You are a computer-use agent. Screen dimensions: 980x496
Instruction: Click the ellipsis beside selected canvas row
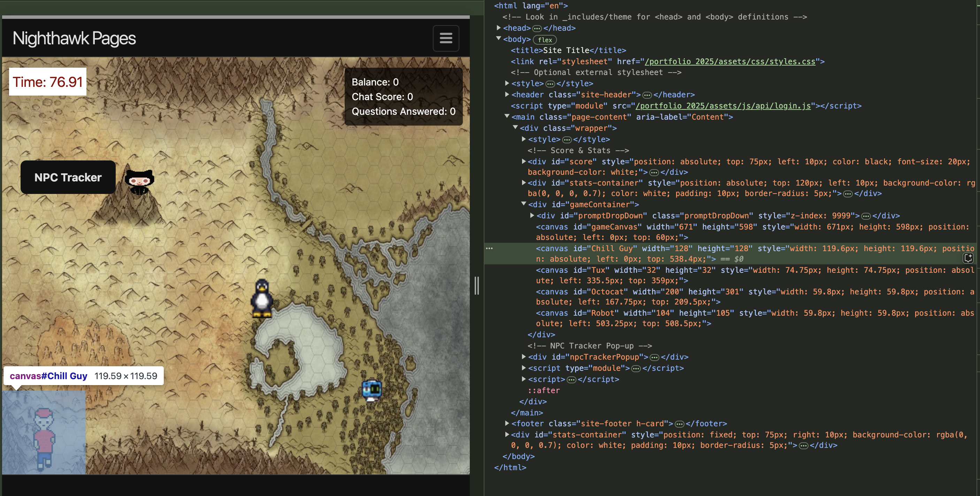tap(489, 249)
